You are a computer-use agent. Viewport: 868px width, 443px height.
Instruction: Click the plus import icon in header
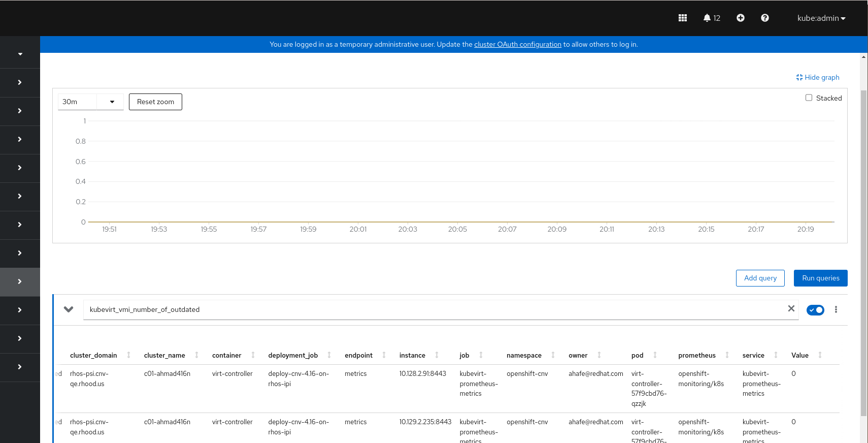tap(740, 18)
